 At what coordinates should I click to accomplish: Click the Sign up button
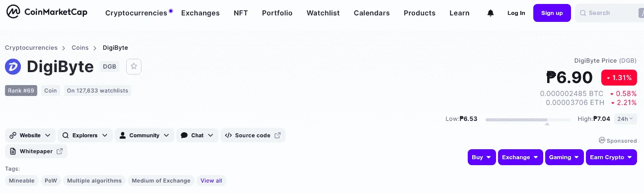(552, 13)
